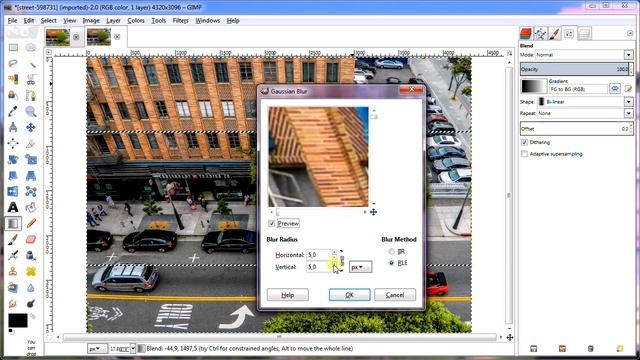
Task: Select the Fuzzy Select wand tool
Action: point(31,63)
